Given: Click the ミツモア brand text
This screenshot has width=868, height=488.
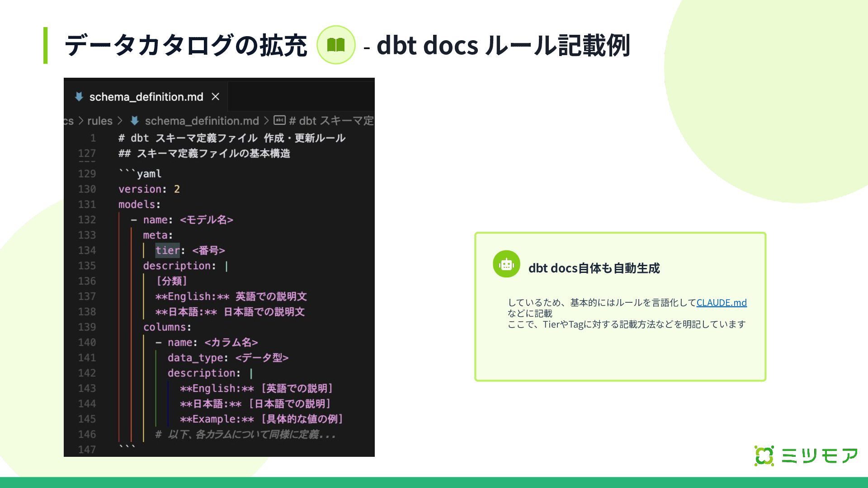Looking at the screenshot, I should coord(819,455).
